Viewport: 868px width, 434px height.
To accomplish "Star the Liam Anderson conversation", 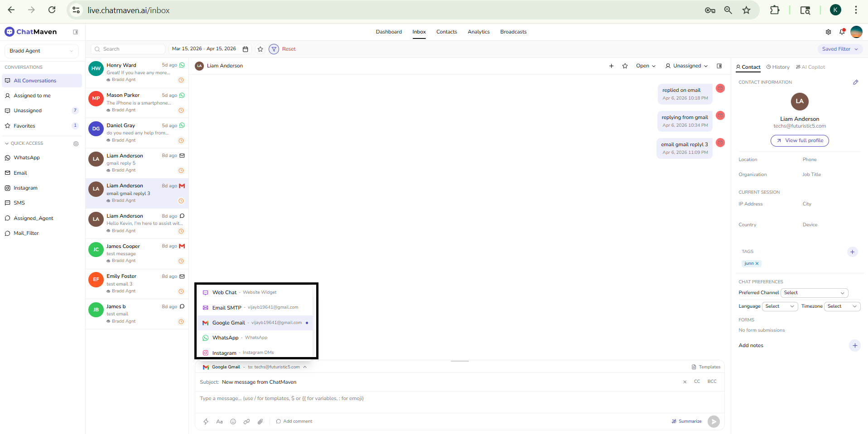I will [625, 66].
